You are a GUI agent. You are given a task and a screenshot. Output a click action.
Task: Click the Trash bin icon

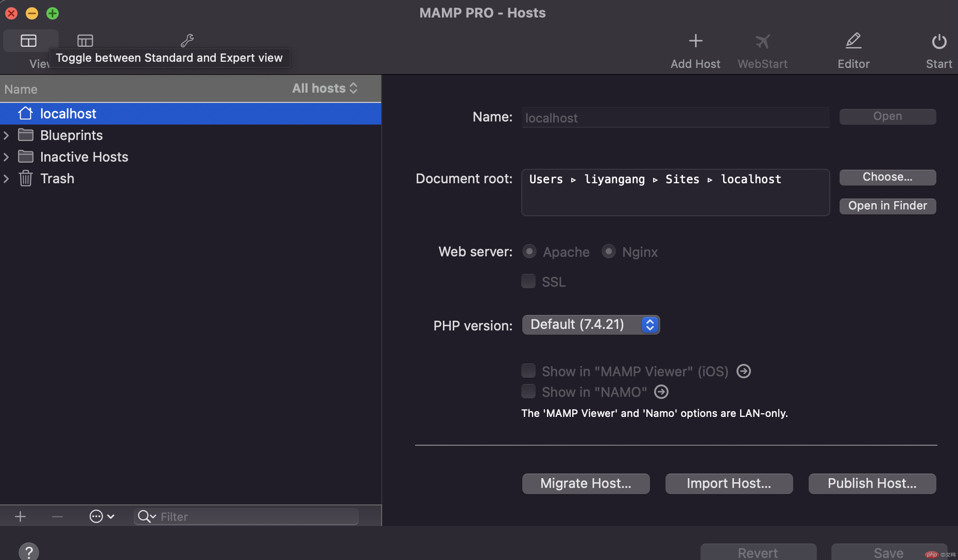(x=25, y=178)
